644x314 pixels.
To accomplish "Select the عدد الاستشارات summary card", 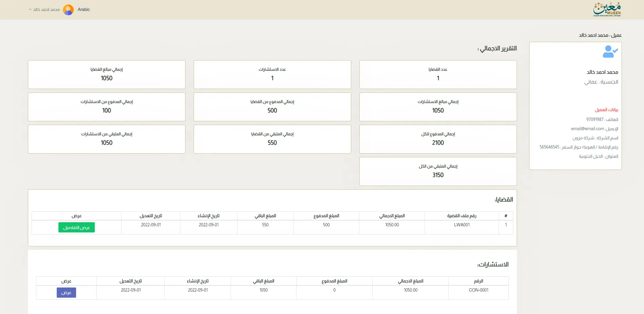I will (x=272, y=74).
